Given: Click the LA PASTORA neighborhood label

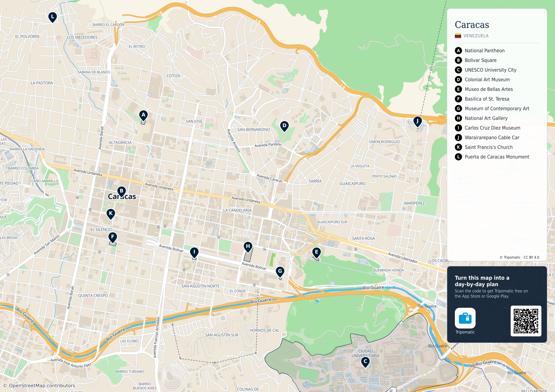Looking at the screenshot, I should [x=42, y=83].
